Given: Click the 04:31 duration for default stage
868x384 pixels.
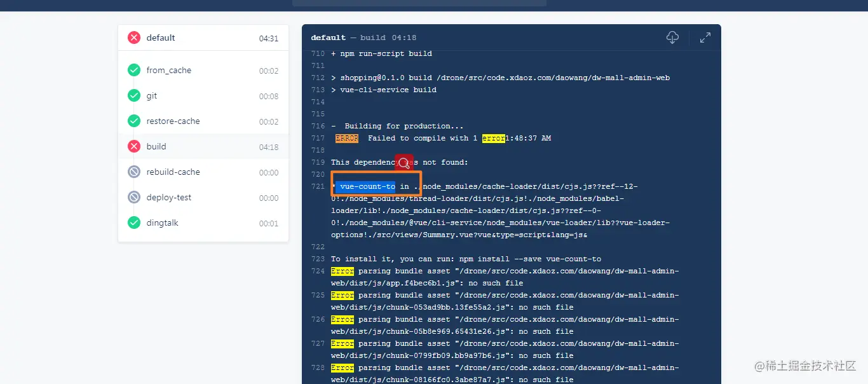Looking at the screenshot, I should pos(269,38).
